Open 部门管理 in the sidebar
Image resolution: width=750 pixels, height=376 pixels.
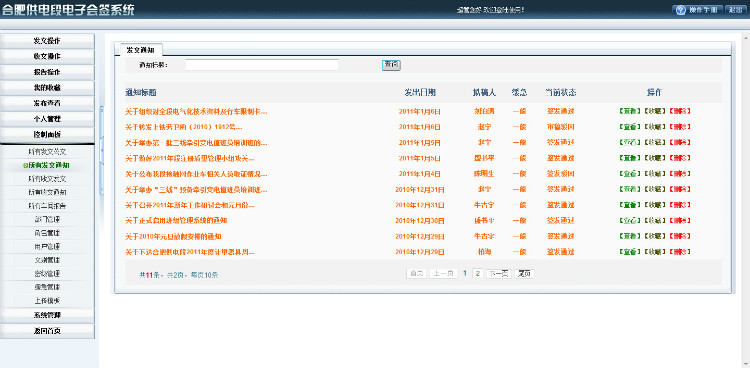coord(47,220)
